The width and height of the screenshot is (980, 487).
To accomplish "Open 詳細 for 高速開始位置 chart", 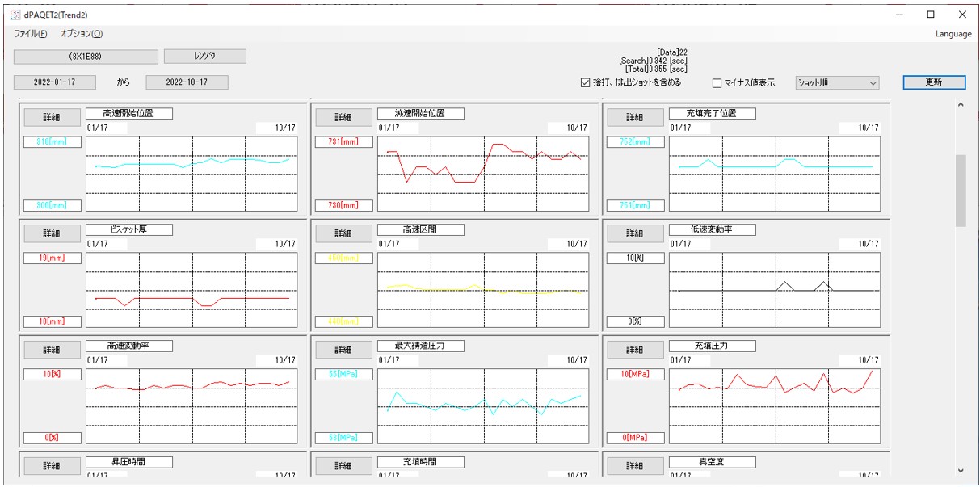I will point(52,117).
